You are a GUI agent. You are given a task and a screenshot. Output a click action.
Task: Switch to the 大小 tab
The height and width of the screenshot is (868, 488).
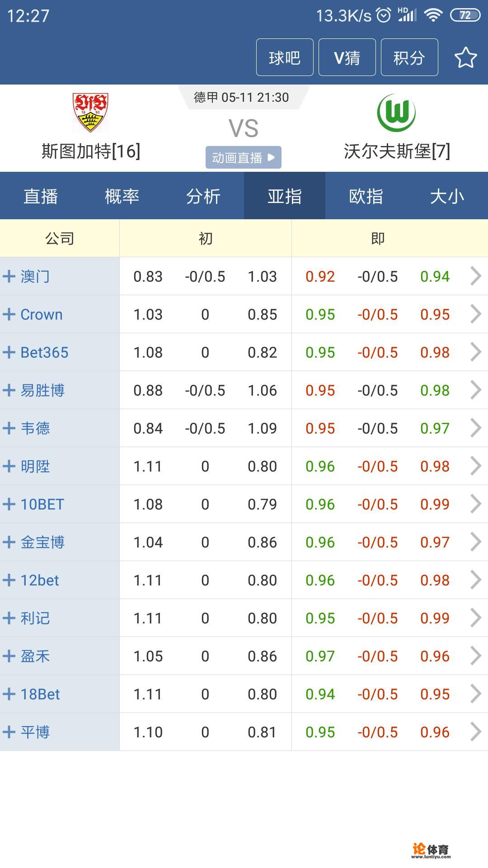(x=447, y=196)
